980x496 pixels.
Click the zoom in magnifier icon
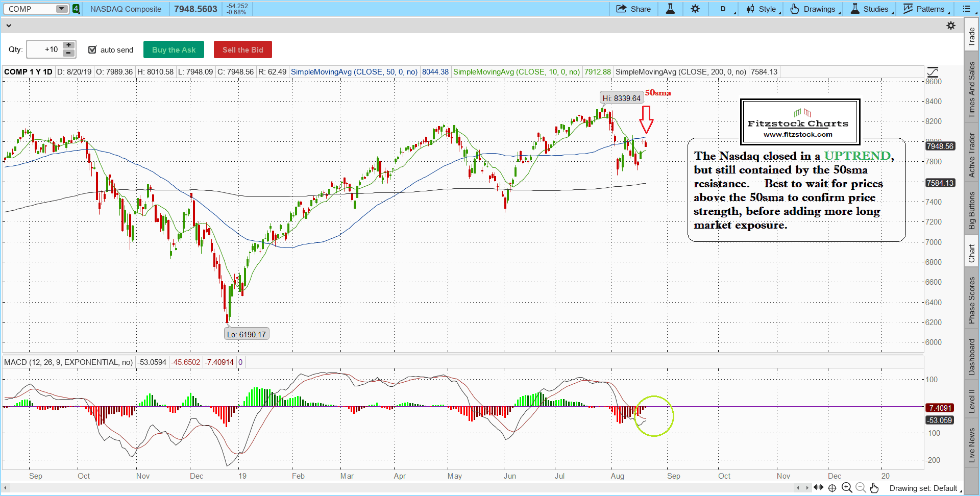pos(847,488)
